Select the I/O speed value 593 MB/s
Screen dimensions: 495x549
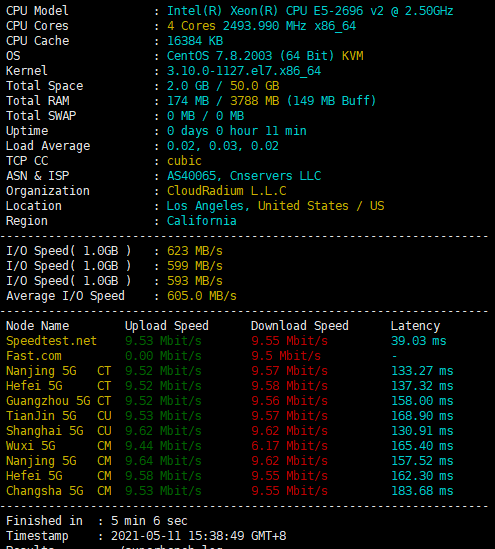[x=195, y=281]
